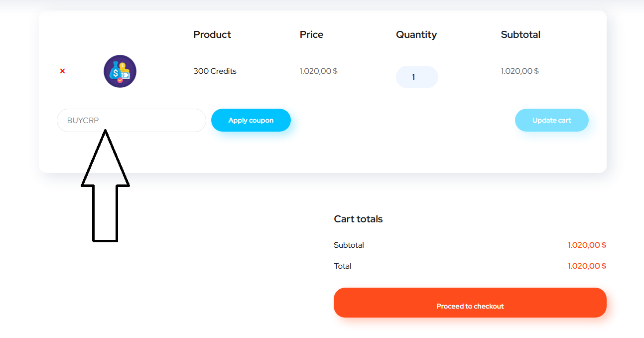Click the red X to remove 300 Credits
The width and height of the screenshot is (644, 338).
[62, 71]
